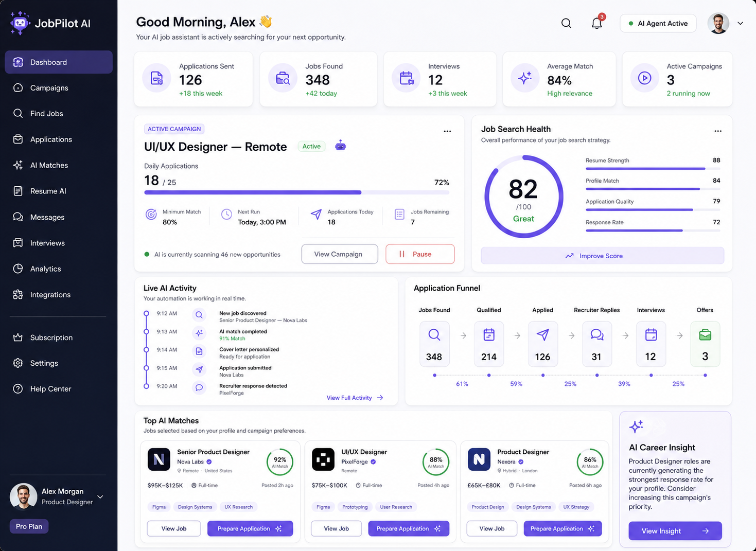756x551 pixels.
Task: Click the AI Career Insight sparkle icon
Action: [636, 426]
